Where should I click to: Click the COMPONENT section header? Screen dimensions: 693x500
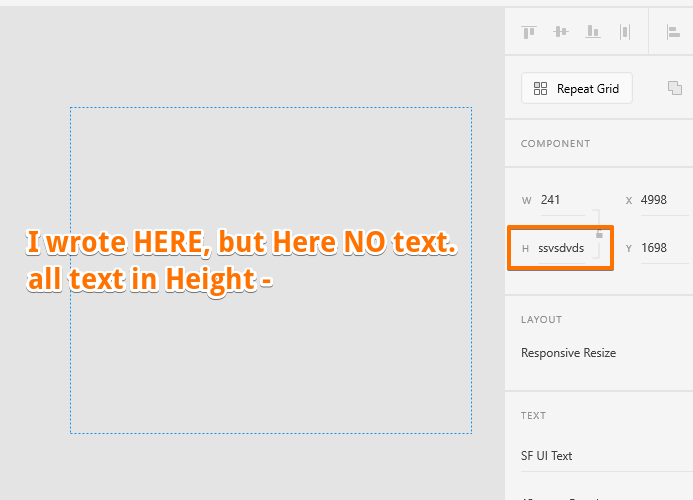[555, 144]
